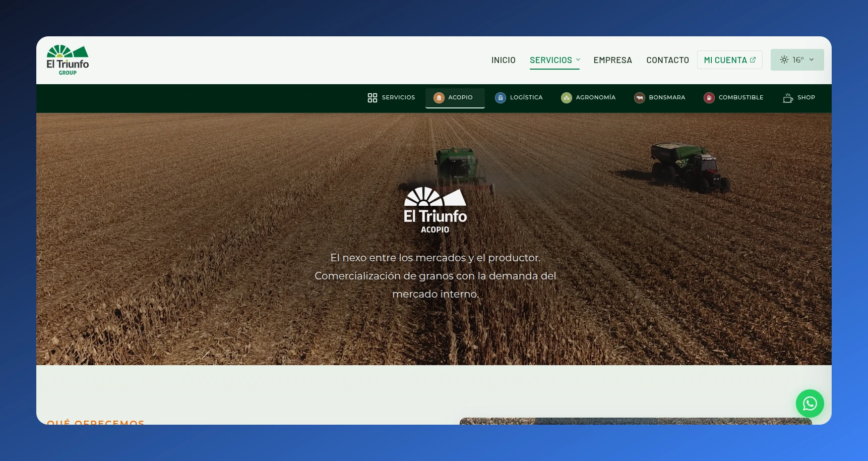
Task: Click the sun weather icon
Action: (784, 60)
